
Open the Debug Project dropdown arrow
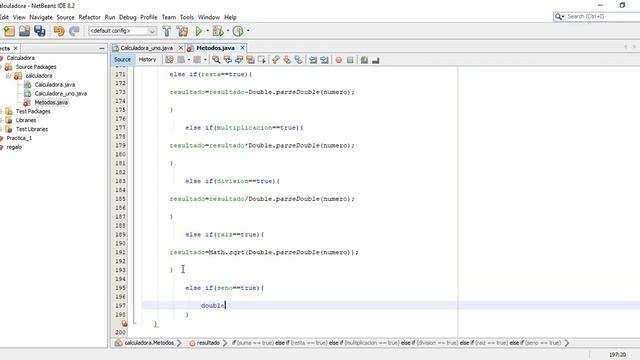pos(227,31)
